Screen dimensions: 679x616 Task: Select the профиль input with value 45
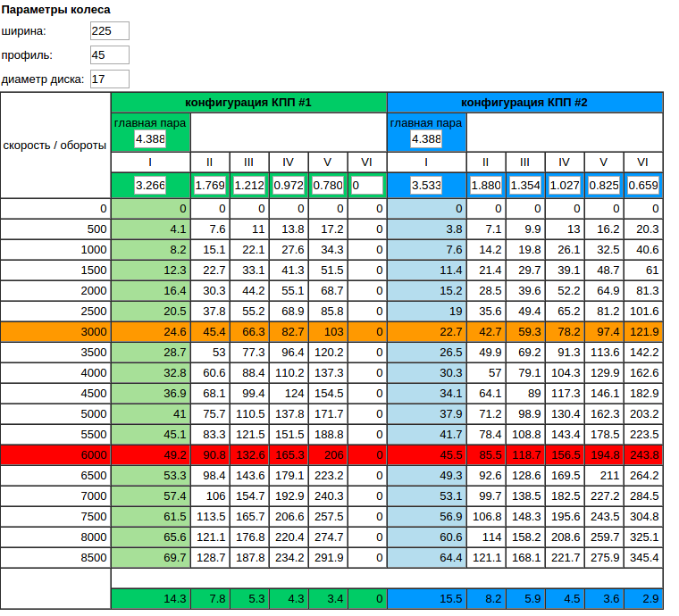[110, 55]
